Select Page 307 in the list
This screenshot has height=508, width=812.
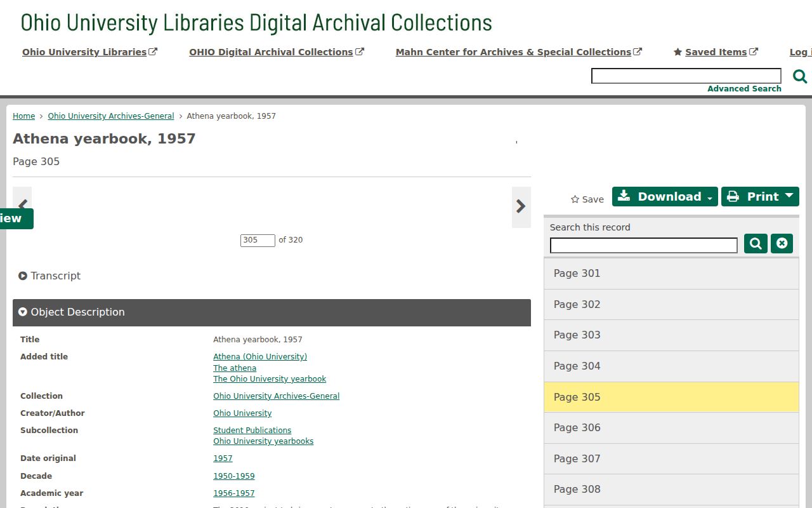[x=671, y=458]
